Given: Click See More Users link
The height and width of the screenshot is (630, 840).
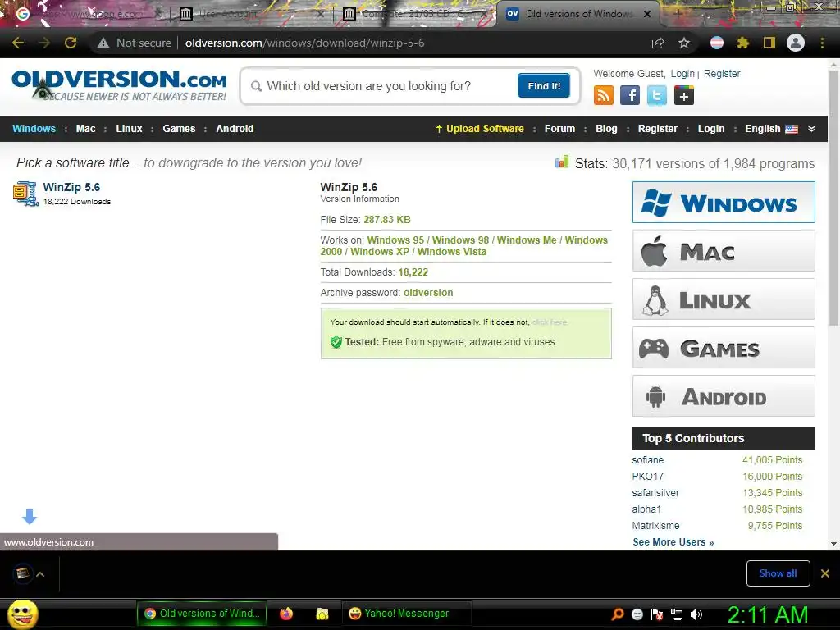Looking at the screenshot, I should pos(673,542).
